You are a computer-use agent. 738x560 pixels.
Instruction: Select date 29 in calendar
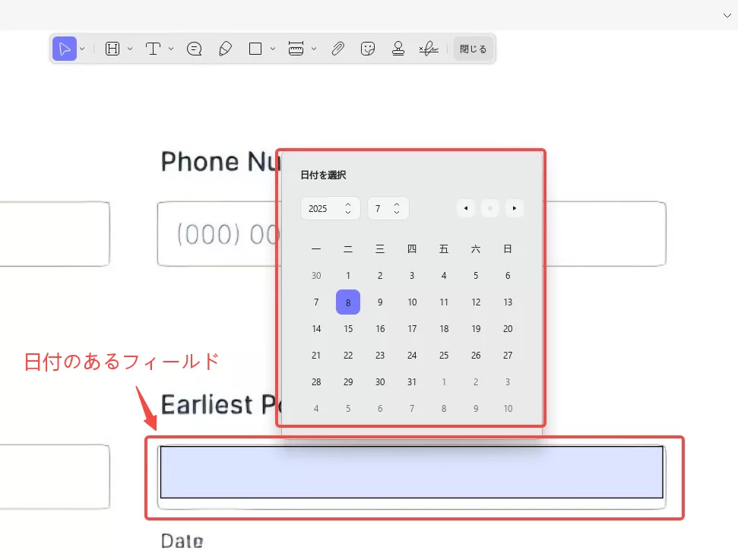[x=348, y=382]
